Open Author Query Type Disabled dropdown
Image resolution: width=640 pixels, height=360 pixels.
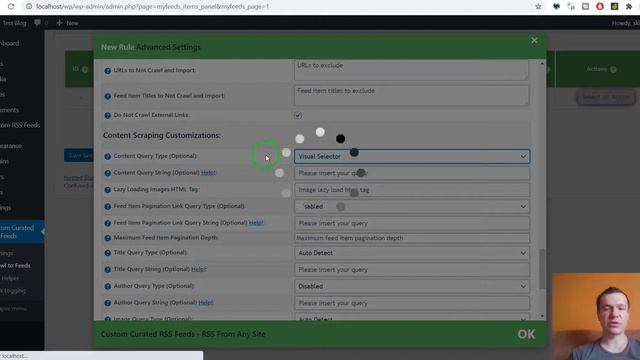[412, 287]
